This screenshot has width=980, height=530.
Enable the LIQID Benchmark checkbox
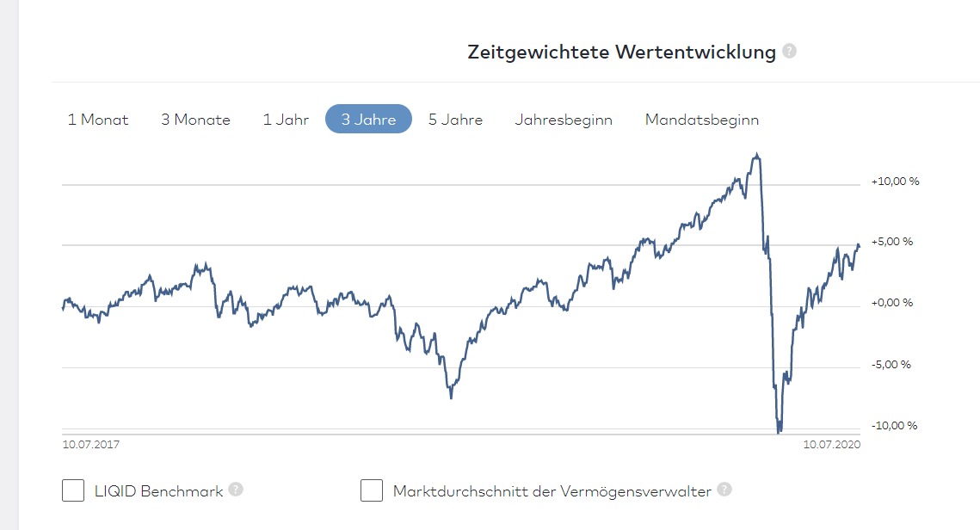tap(73, 490)
